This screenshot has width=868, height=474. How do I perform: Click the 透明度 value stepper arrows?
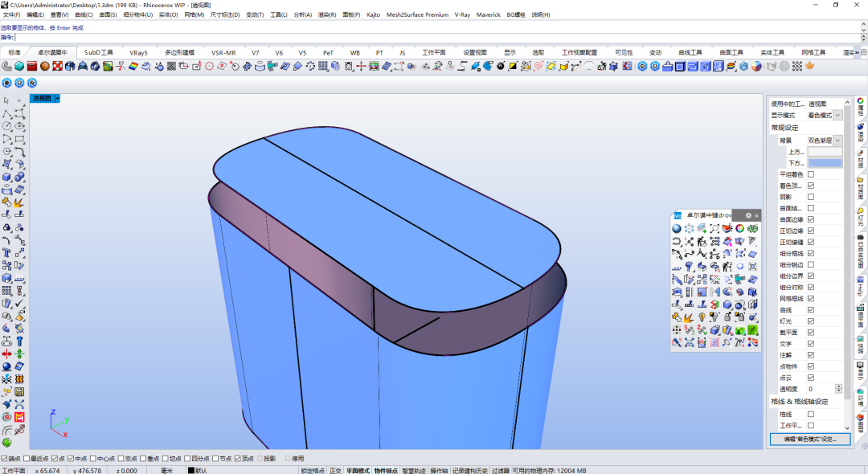(838, 389)
